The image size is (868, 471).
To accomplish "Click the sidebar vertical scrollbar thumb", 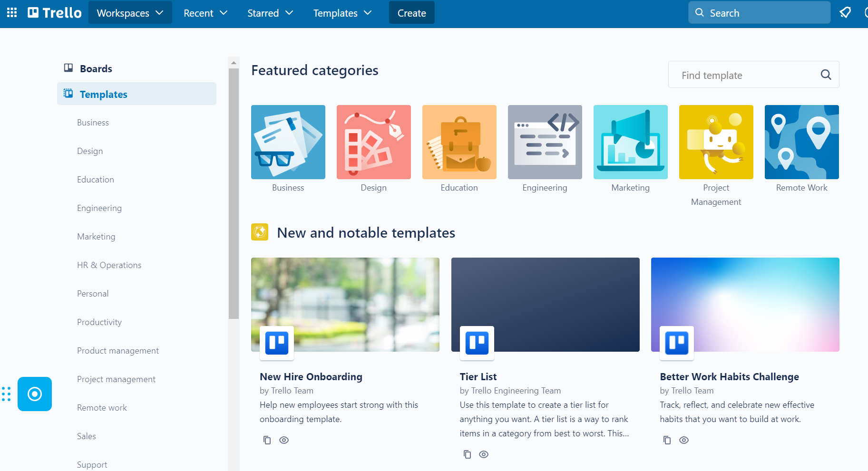I will (234, 193).
